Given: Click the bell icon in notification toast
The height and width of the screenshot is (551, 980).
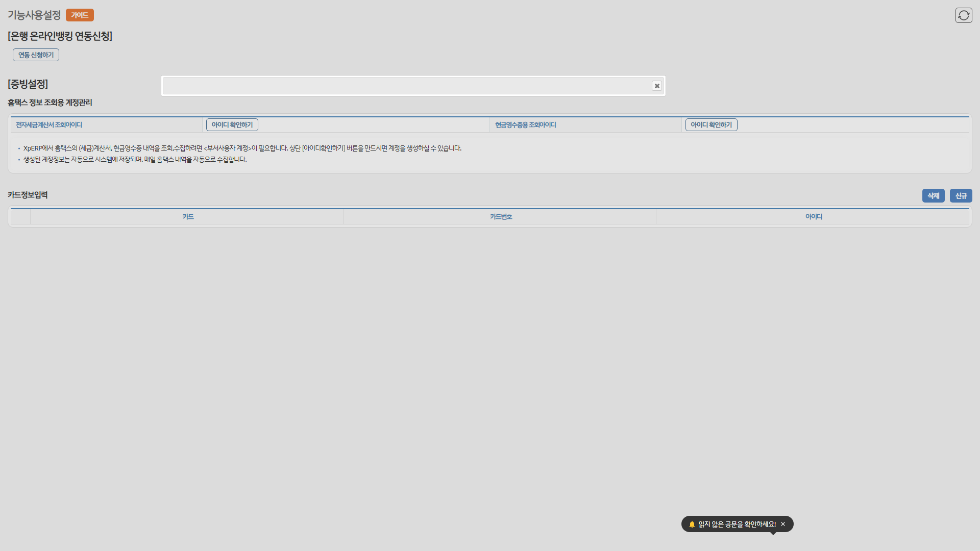Looking at the screenshot, I should pyautogui.click(x=692, y=524).
